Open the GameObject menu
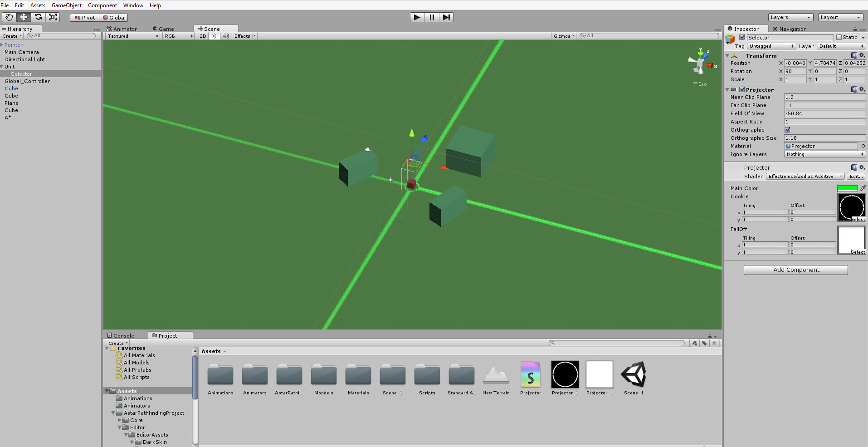 point(67,5)
